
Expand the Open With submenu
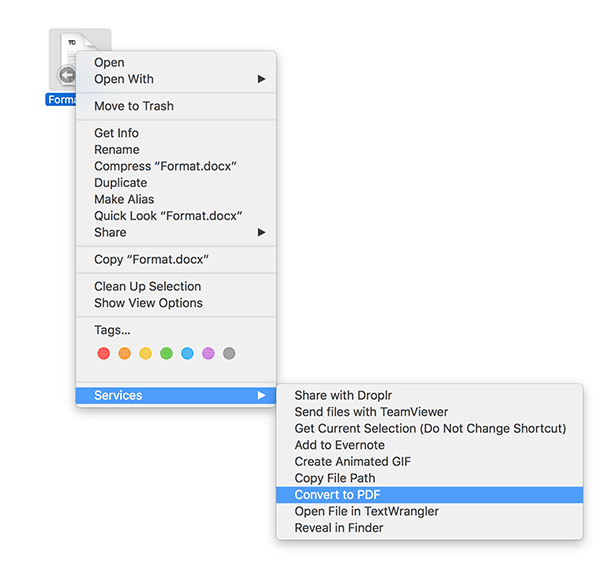(176, 79)
